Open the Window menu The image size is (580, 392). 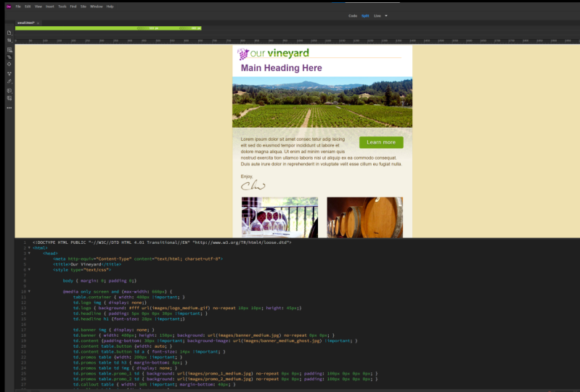click(96, 7)
